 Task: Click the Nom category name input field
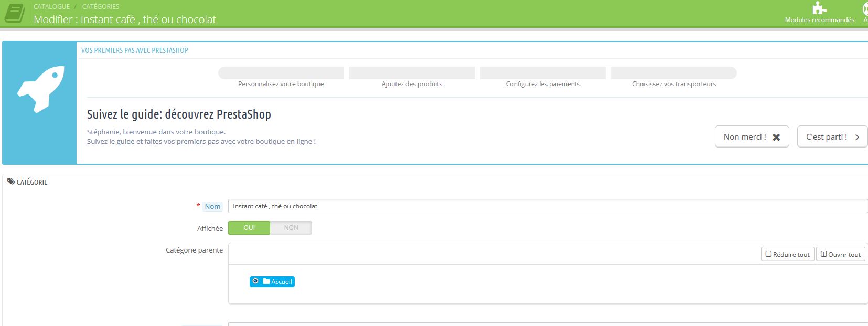click(548, 206)
